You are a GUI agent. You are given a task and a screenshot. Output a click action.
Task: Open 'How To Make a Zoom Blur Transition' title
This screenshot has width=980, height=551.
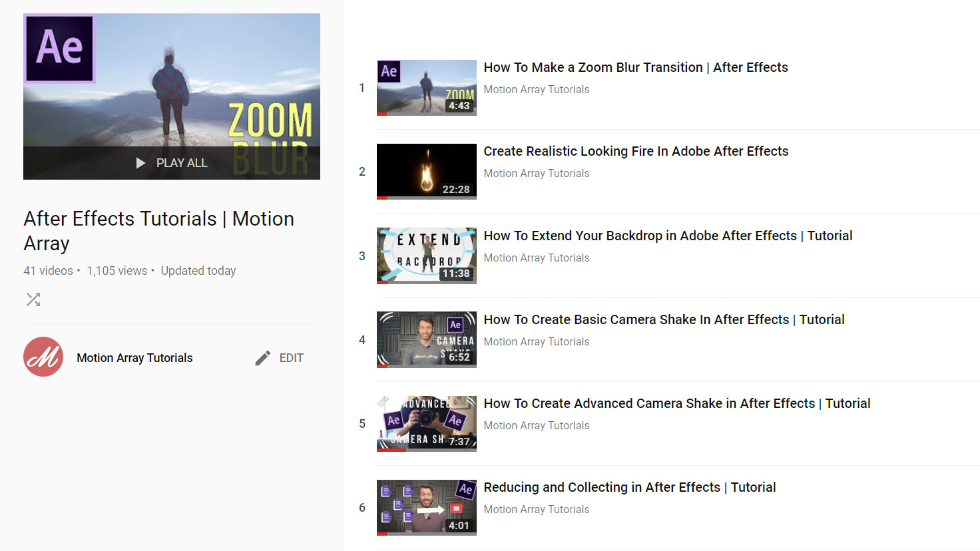click(636, 67)
